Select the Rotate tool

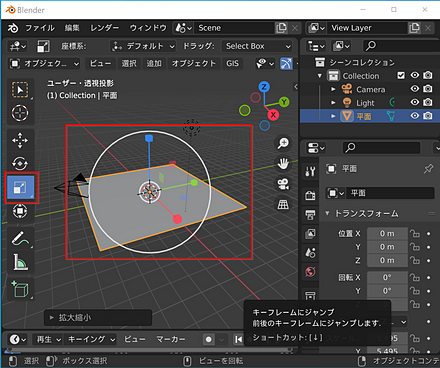(x=20, y=164)
